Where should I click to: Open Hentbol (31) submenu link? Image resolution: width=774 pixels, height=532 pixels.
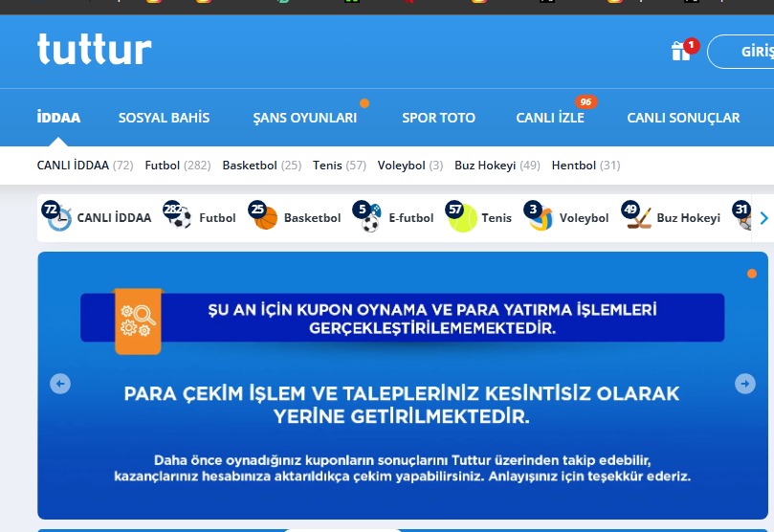pos(586,166)
